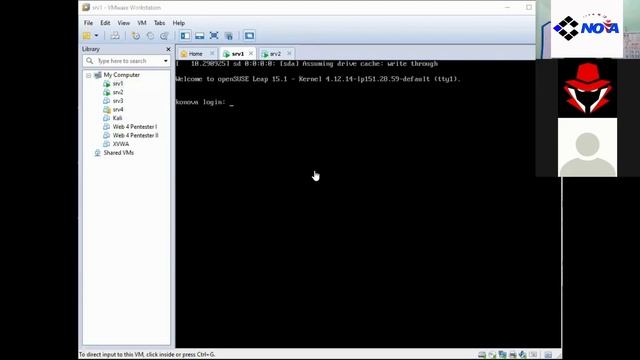Click the display device status icon

pyautogui.click(x=533, y=355)
